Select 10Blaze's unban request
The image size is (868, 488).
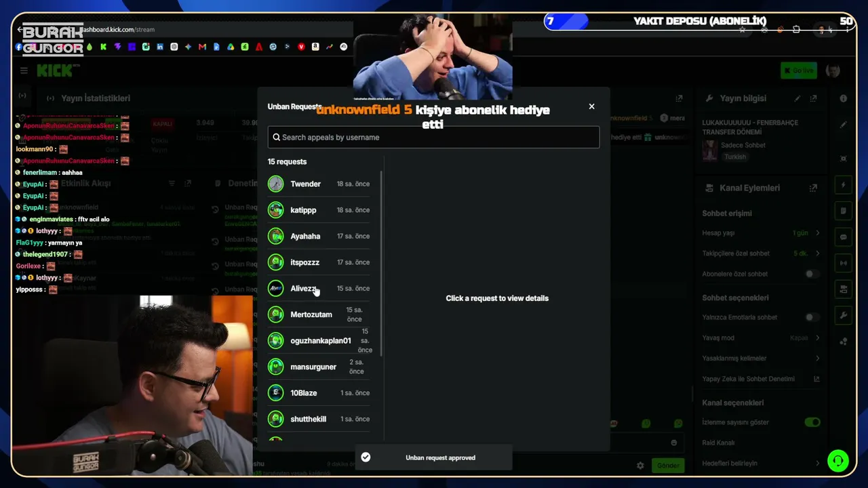coord(319,393)
